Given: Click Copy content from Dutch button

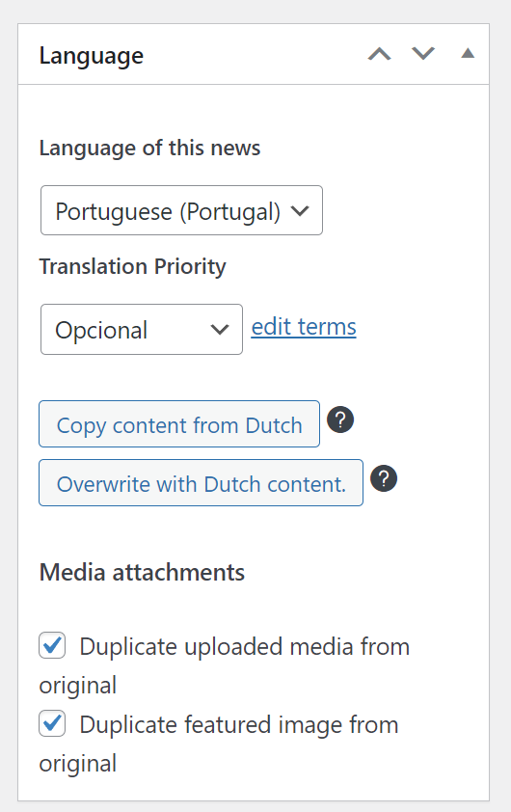Looking at the screenshot, I should (x=179, y=423).
